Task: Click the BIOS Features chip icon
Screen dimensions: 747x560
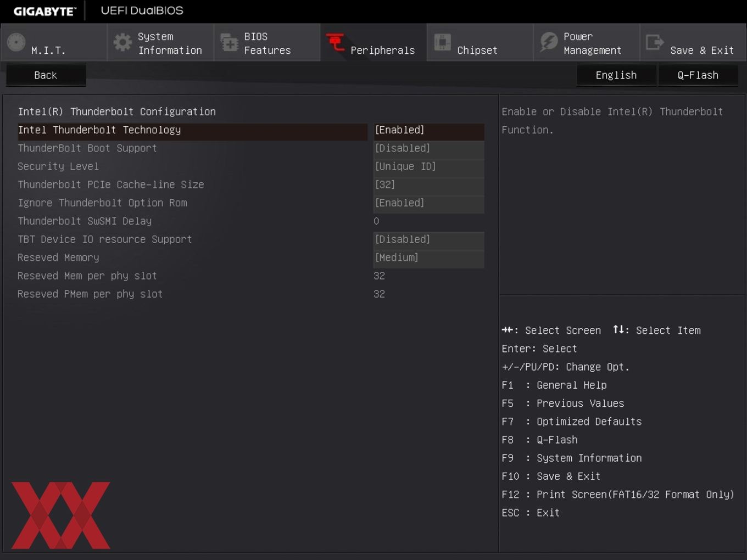Action: click(229, 42)
